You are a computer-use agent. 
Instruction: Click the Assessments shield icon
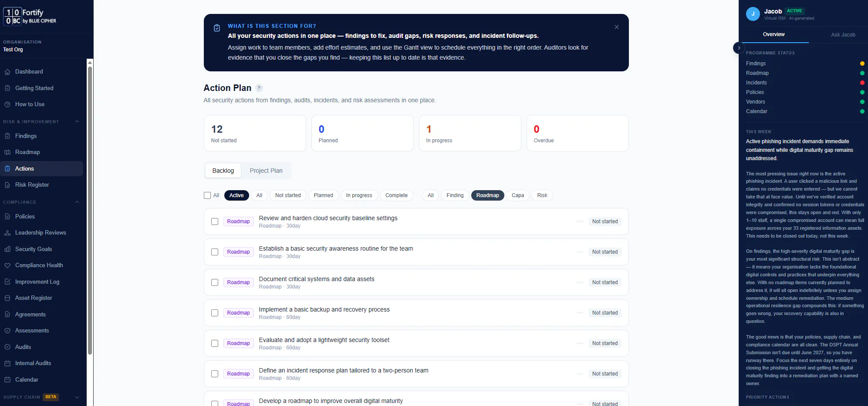(7, 331)
